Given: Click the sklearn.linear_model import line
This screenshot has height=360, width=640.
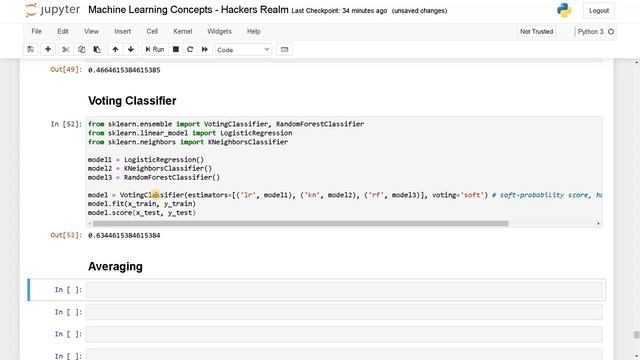Looking at the screenshot, I should tap(190, 133).
